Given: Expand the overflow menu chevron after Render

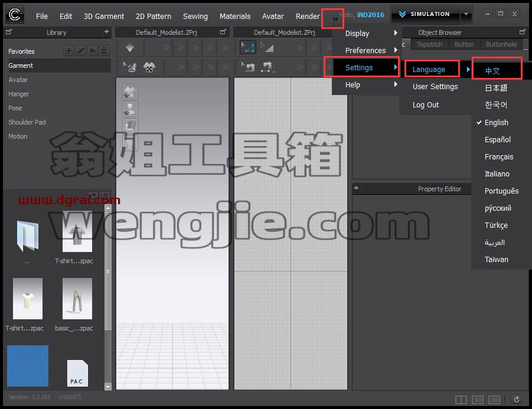Looking at the screenshot, I should pyautogui.click(x=335, y=19).
